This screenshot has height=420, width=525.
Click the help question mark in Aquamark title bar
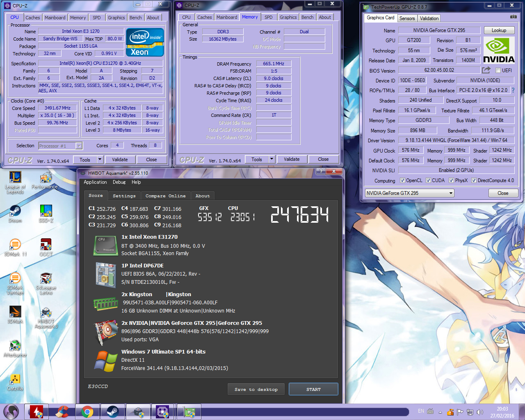click(x=320, y=171)
